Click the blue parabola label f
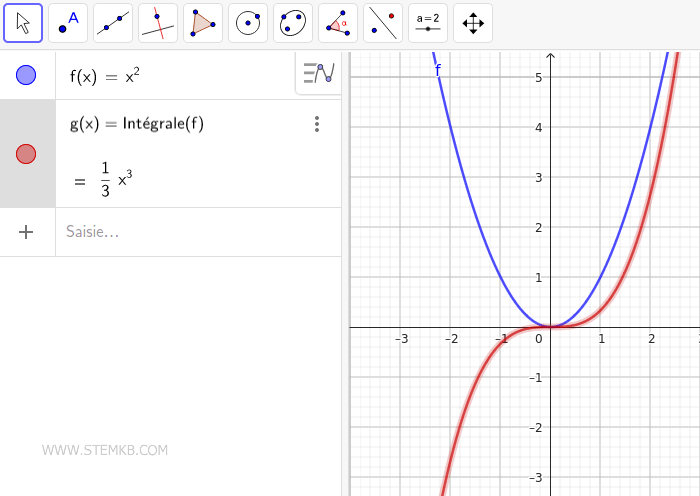700x496 pixels. pos(438,70)
